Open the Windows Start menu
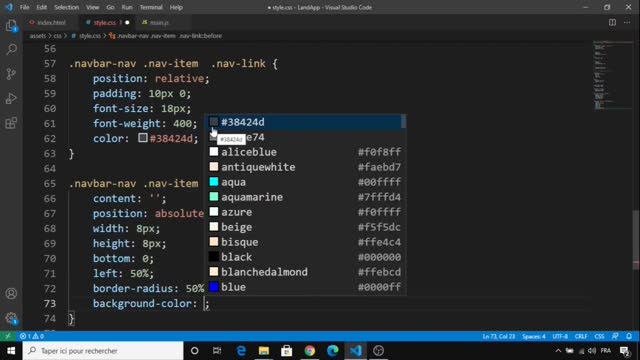 [11, 351]
